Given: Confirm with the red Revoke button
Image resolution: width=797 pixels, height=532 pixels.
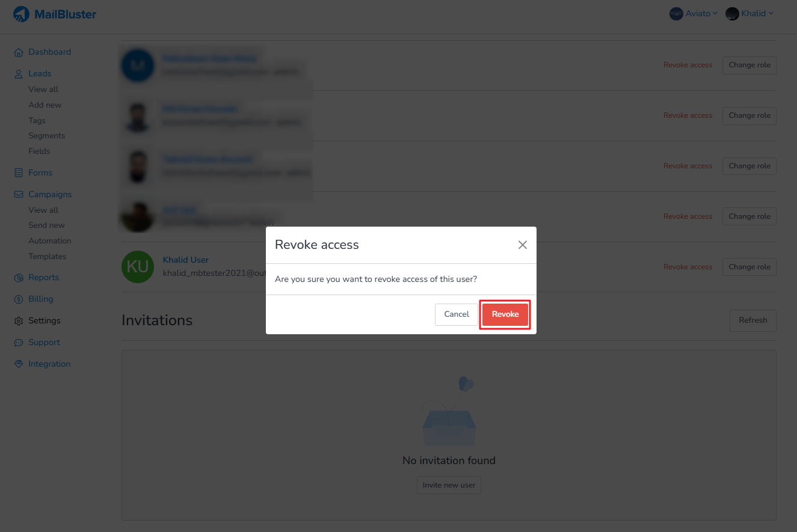Looking at the screenshot, I should (x=505, y=314).
